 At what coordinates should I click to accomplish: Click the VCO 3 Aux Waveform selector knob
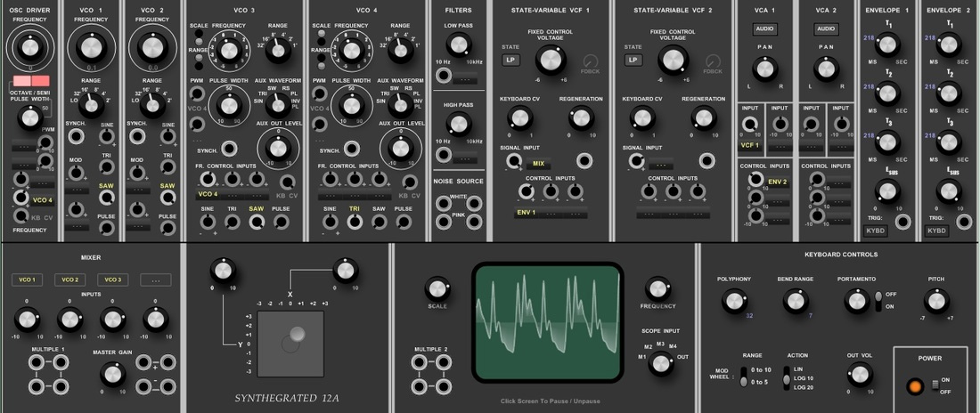(277, 105)
